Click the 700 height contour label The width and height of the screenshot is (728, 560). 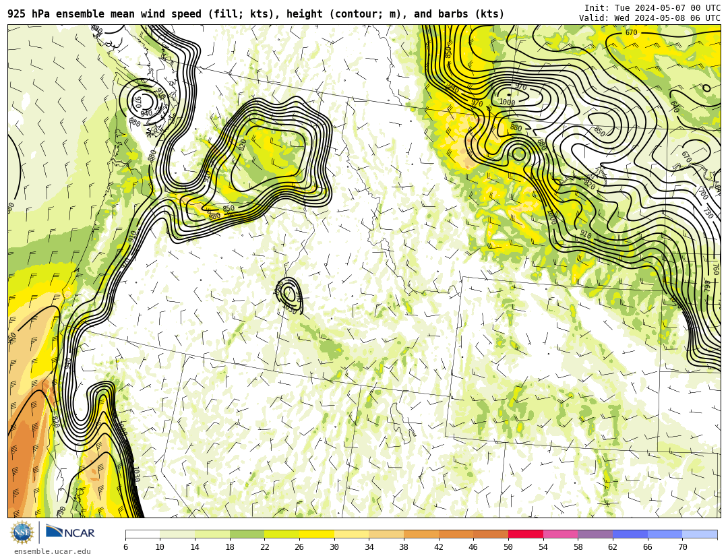pos(703,194)
